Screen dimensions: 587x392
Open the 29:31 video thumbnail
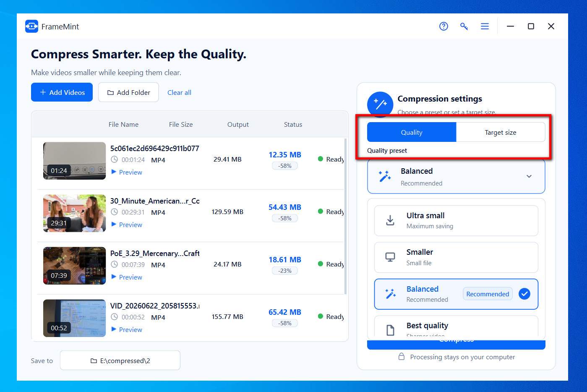coord(74,213)
